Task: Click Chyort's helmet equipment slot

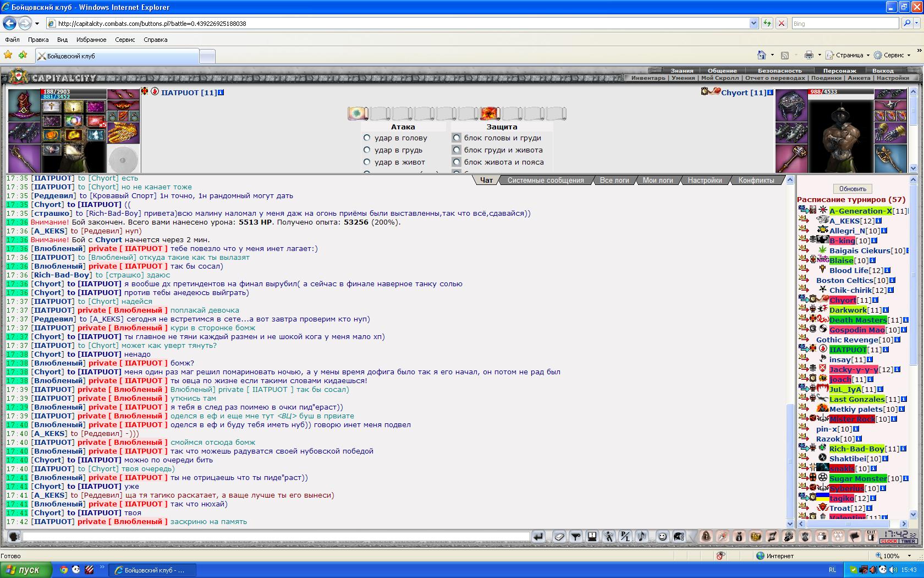Action: point(791,105)
